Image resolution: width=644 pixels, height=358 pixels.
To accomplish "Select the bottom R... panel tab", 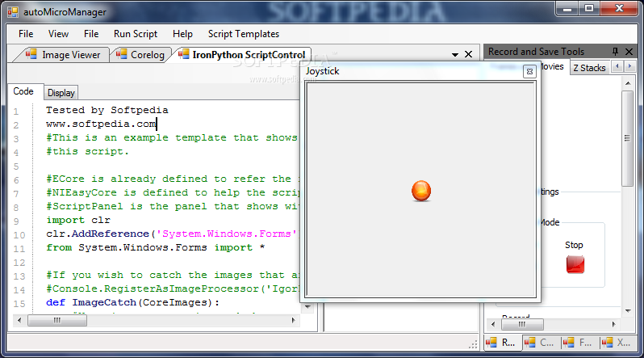I will [503, 343].
